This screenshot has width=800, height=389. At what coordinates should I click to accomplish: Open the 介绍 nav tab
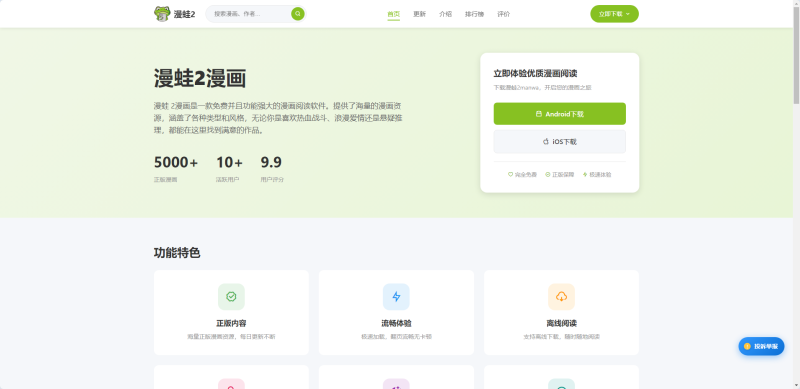point(445,14)
